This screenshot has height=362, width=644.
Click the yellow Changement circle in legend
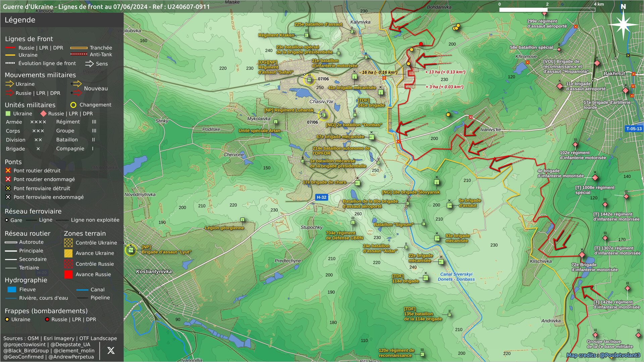pyautogui.click(x=73, y=105)
